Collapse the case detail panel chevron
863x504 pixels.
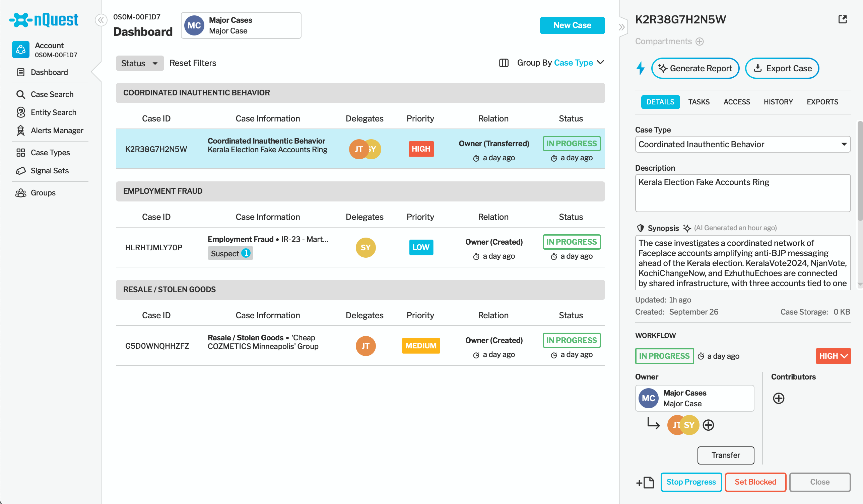point(622,27)
